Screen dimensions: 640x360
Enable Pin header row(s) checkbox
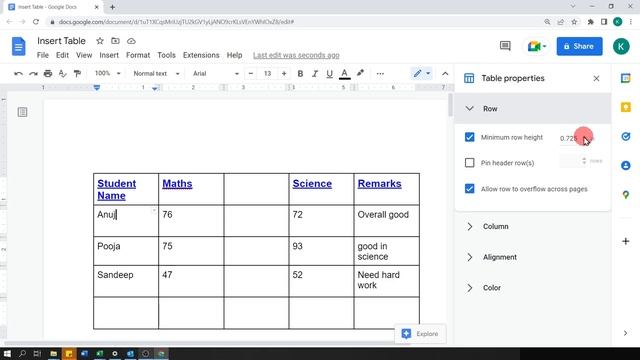click(x=469, y=162)
